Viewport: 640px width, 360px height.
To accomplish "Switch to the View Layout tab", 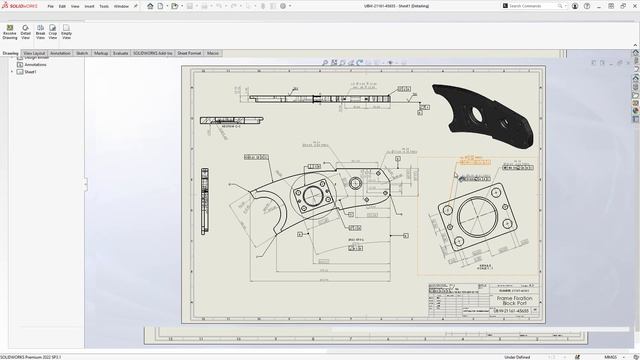I will [x=34, y=53].
